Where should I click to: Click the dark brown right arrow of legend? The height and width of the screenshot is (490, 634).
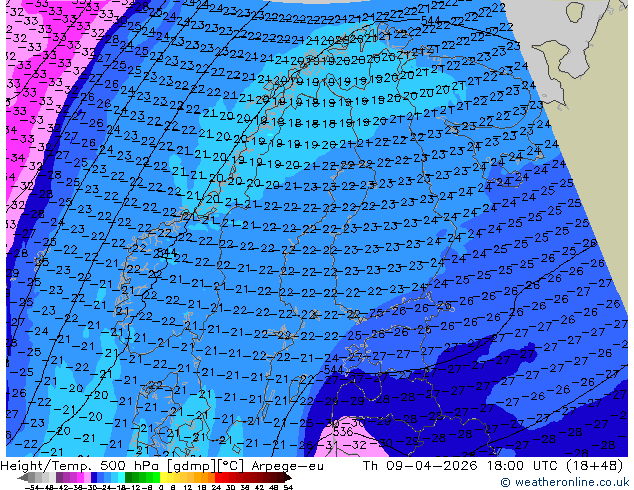[x=287, y=478]
